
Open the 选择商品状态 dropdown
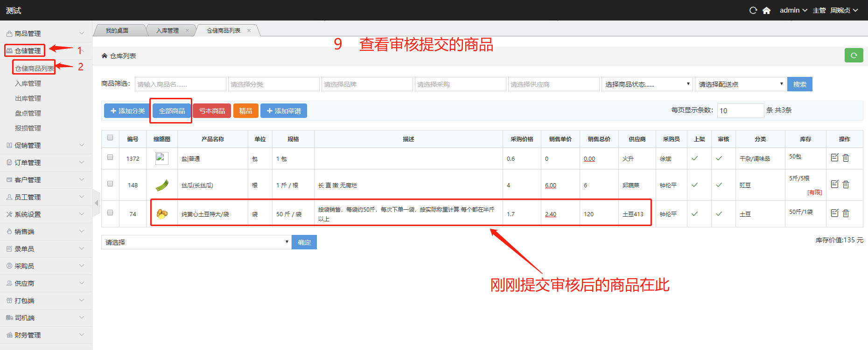click(646, 84)
